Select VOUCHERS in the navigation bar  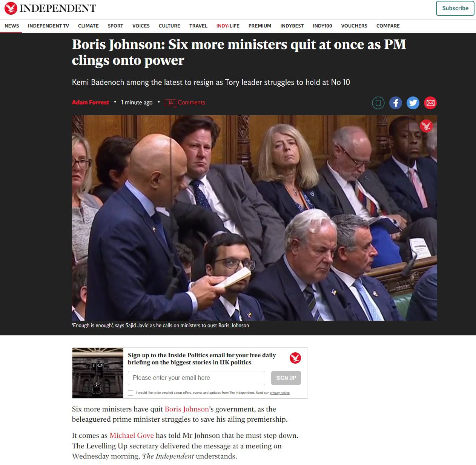pos(354,26)
